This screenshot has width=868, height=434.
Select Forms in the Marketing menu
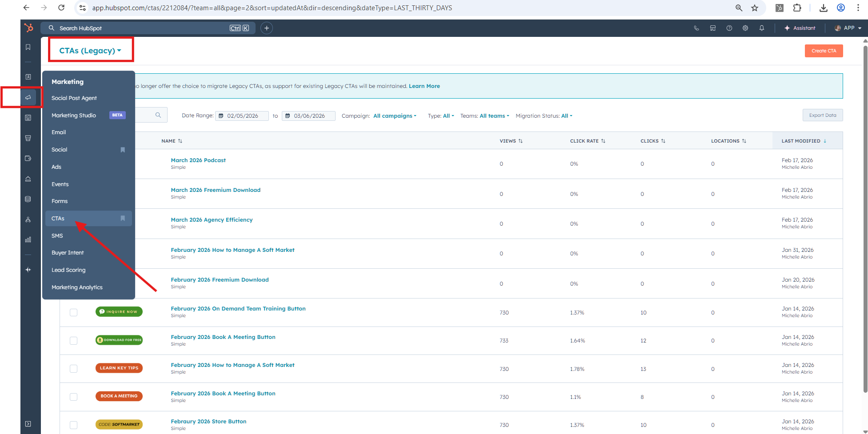(x=60, y=201)
